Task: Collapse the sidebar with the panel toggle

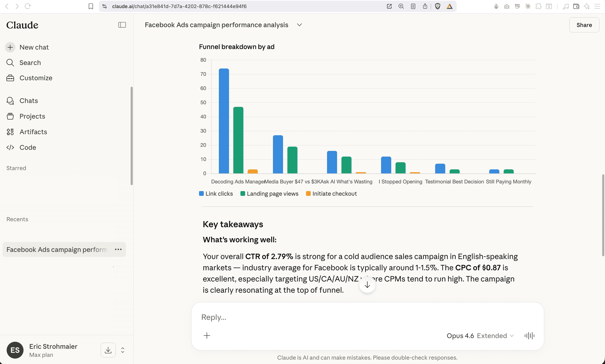Action: (x=122, y=25)
